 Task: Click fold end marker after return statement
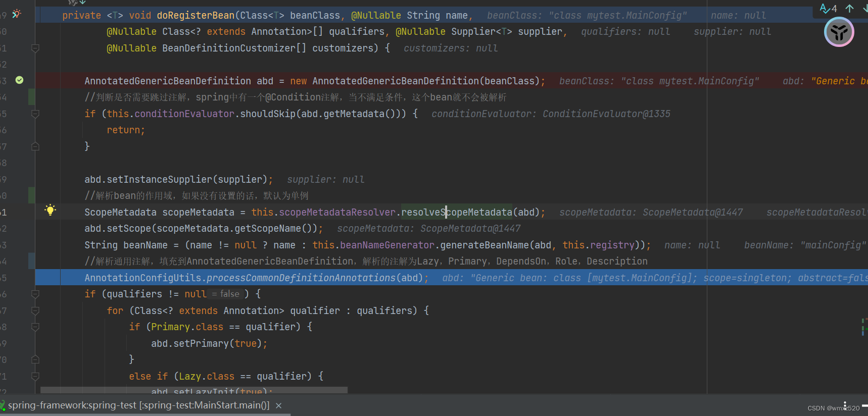(x=35, y=146)
